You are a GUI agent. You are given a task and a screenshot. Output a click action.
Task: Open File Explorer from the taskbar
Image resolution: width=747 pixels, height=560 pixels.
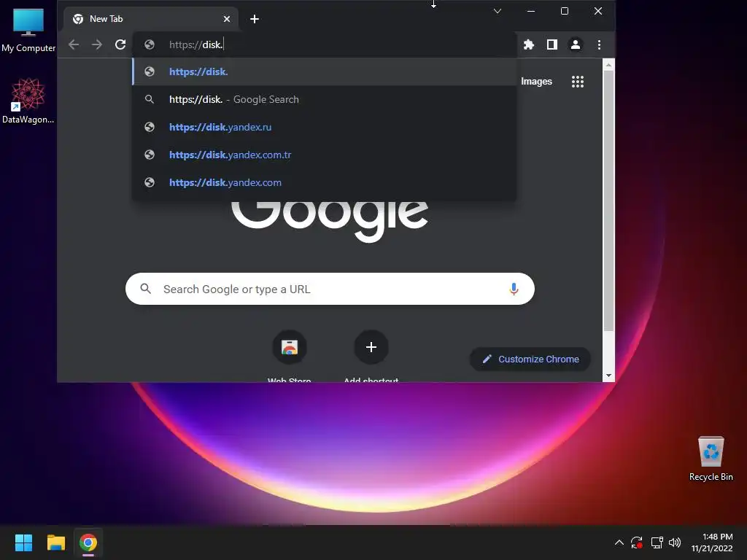[x=56, y=542]
